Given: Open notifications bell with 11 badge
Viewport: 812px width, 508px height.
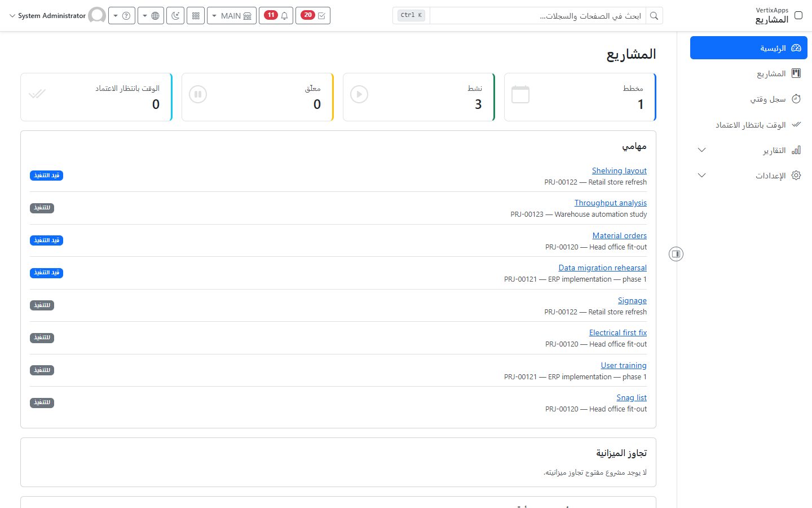Looking at the screenshot, I should coord(276,15).
